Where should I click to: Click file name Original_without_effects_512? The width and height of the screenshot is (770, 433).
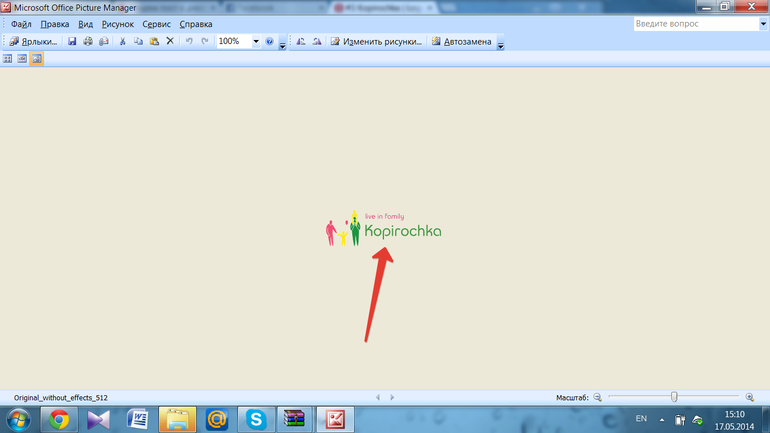click(x=60, y=398)
